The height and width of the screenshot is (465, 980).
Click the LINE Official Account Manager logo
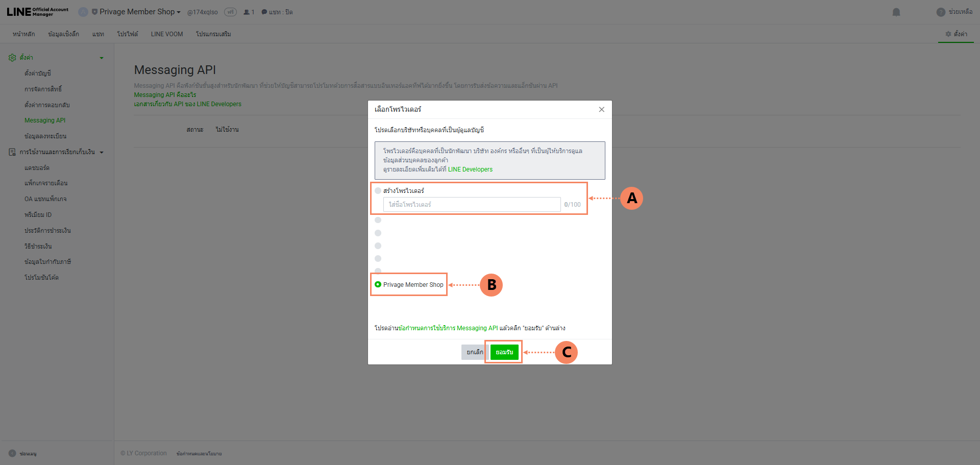(x=37, y=12)
